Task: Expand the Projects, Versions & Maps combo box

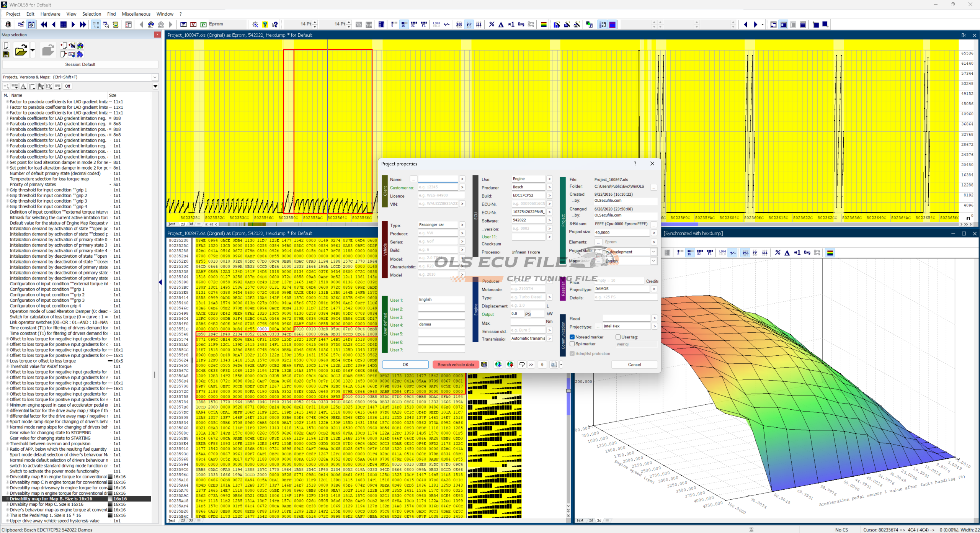Action: click(155, 77)
